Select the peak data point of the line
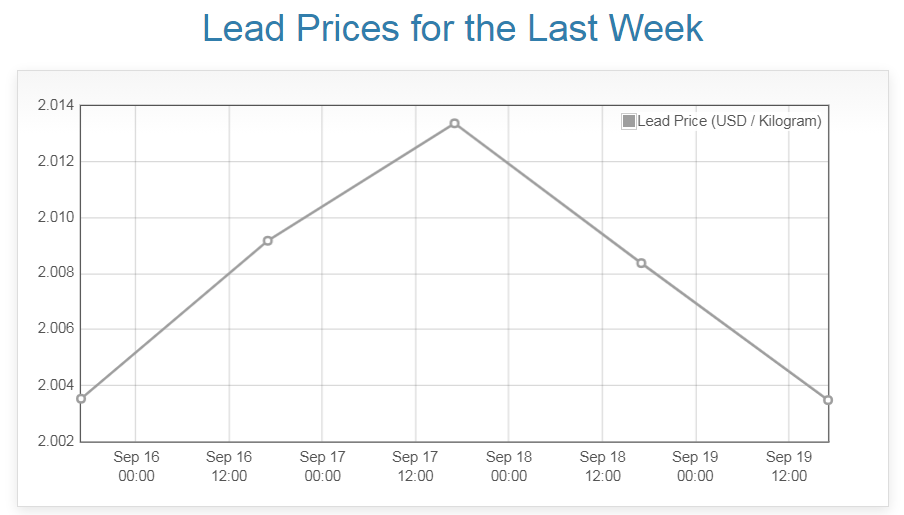 point(454,123)
